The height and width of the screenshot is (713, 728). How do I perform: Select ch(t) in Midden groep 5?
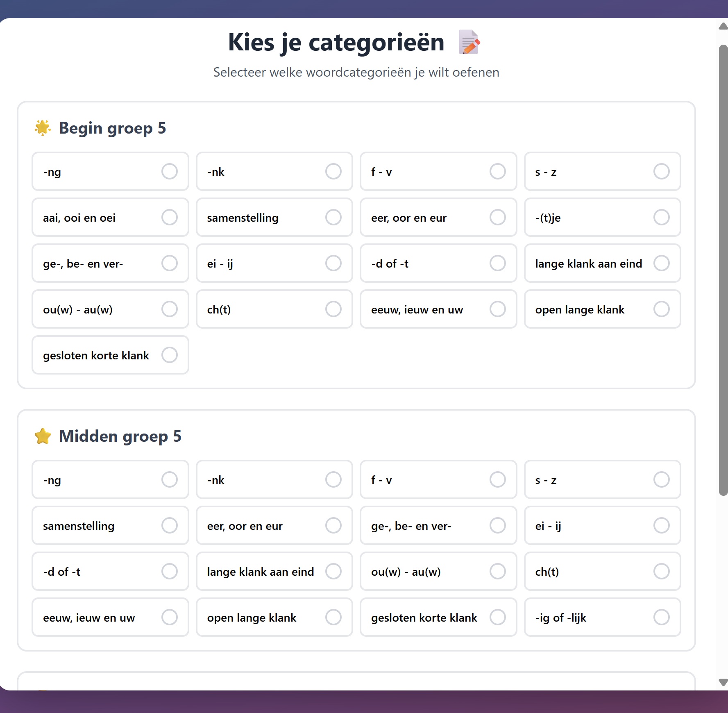(x=602, y=571)
